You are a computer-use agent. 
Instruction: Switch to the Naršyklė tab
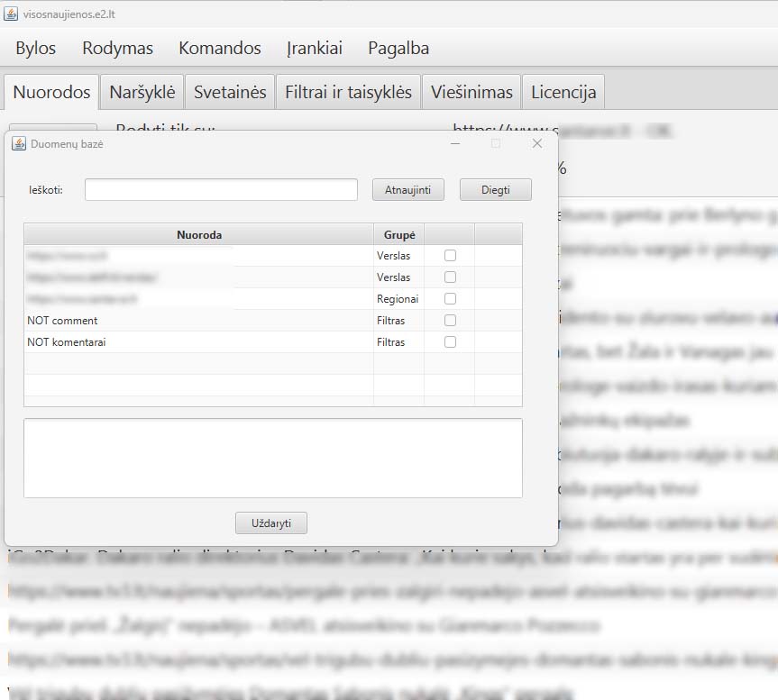[x=142, y=92]
